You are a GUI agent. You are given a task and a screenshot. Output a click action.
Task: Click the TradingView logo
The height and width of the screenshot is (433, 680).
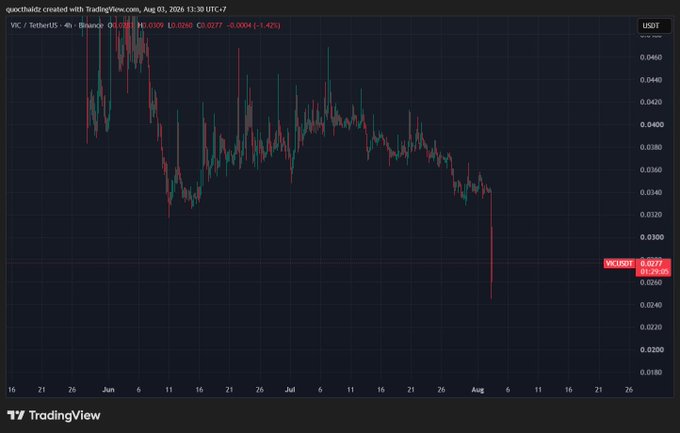[54, 415]
